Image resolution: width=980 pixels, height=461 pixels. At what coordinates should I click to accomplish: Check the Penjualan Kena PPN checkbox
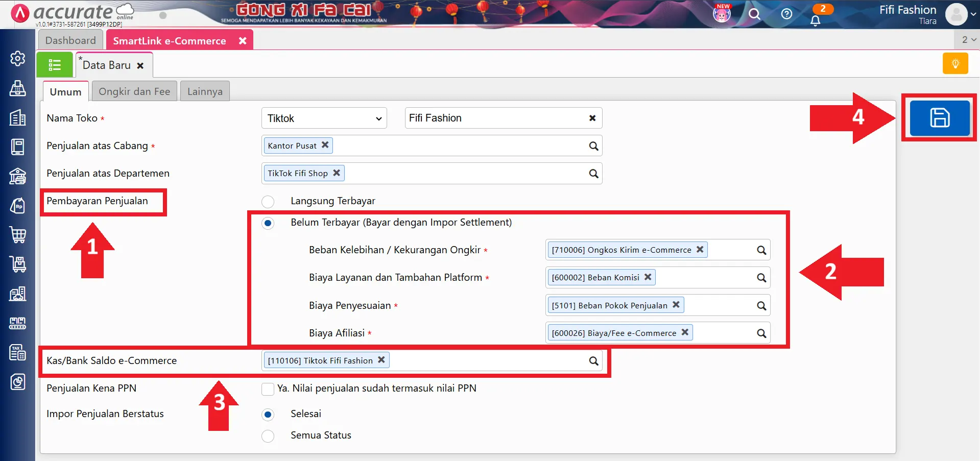[268, 389]
